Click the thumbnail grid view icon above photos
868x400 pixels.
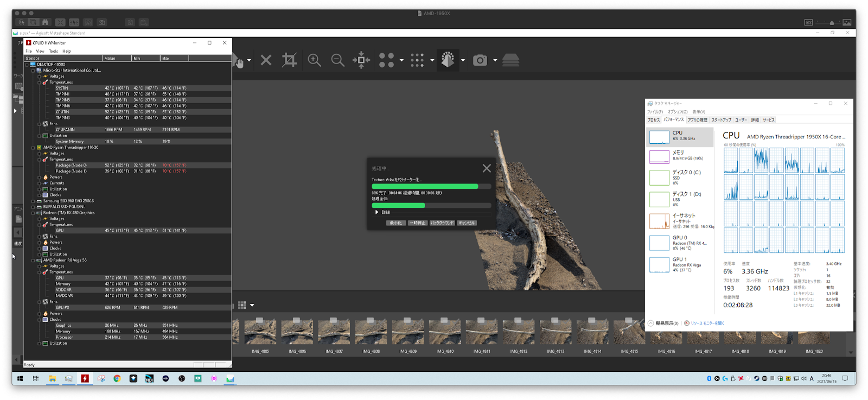[242, 305]
